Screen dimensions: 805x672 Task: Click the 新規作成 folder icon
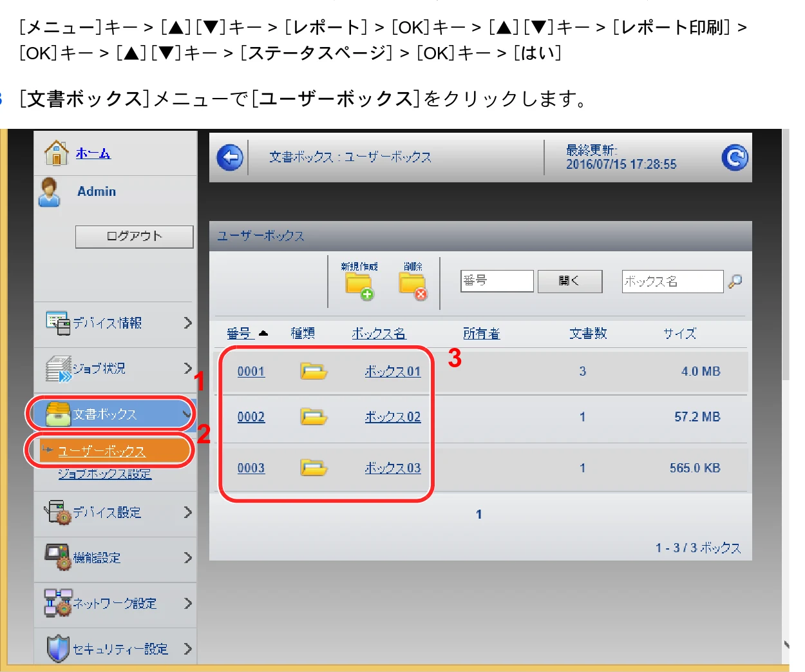click(x=359, y=287)
